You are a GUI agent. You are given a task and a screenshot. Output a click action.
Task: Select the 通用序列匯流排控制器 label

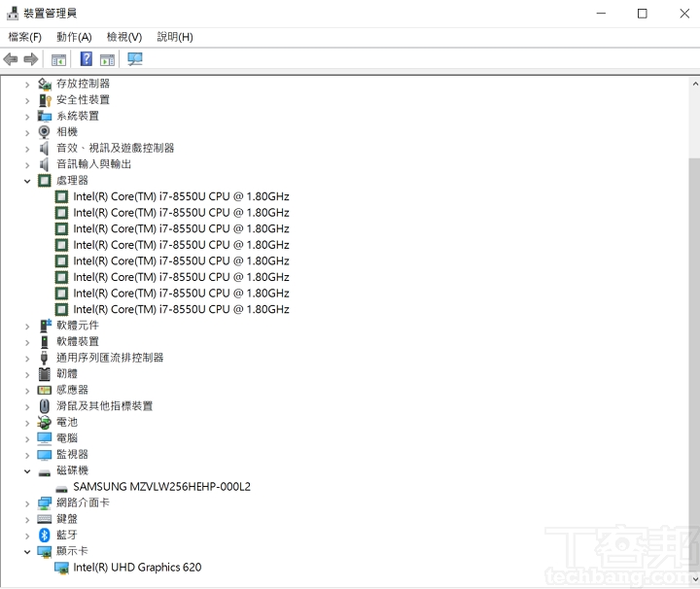pos(110,358)
